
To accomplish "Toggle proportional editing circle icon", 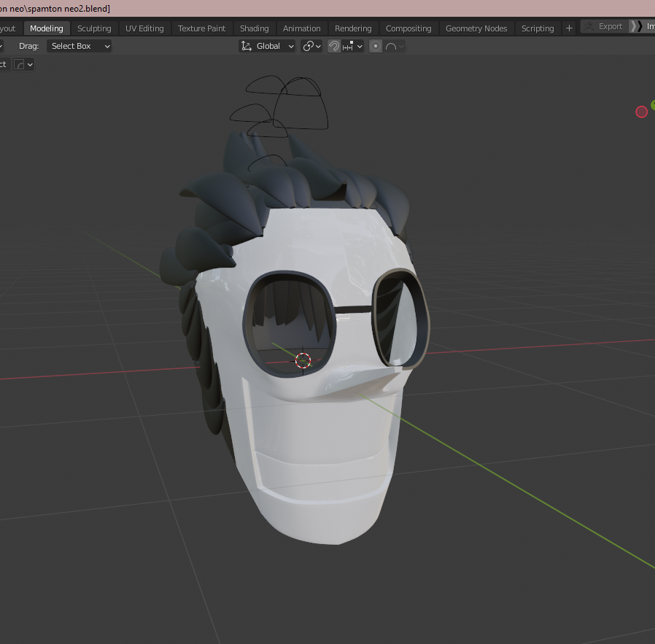I will 376,46.
